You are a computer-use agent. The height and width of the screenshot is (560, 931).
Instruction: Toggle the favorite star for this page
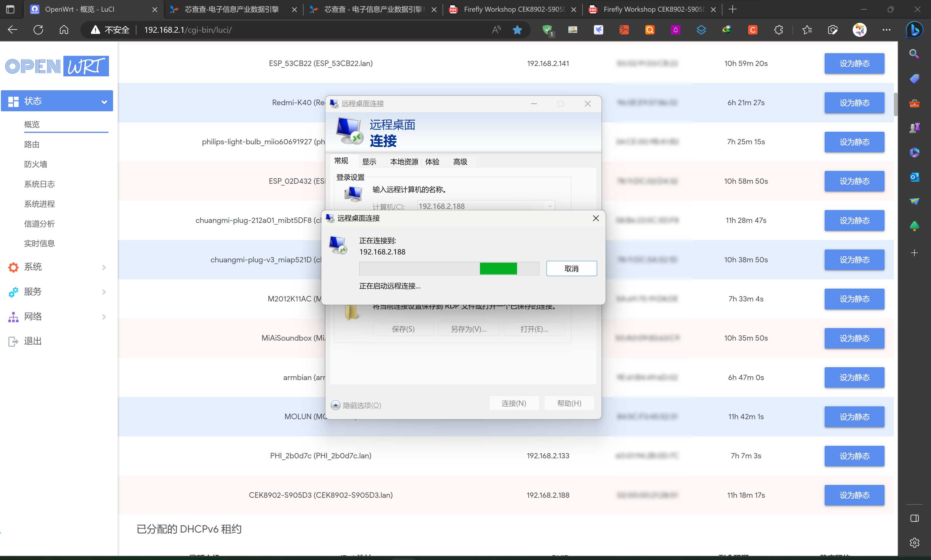point(517,30)
